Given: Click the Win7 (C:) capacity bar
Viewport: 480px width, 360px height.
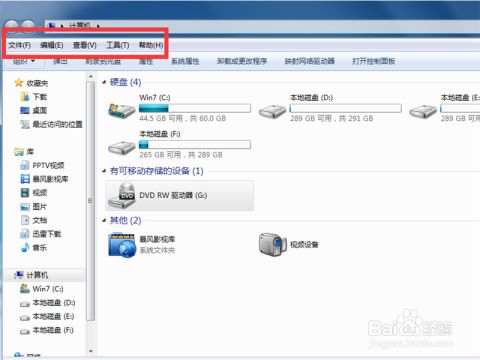Looking at the screenshot, I should [195, 108].
